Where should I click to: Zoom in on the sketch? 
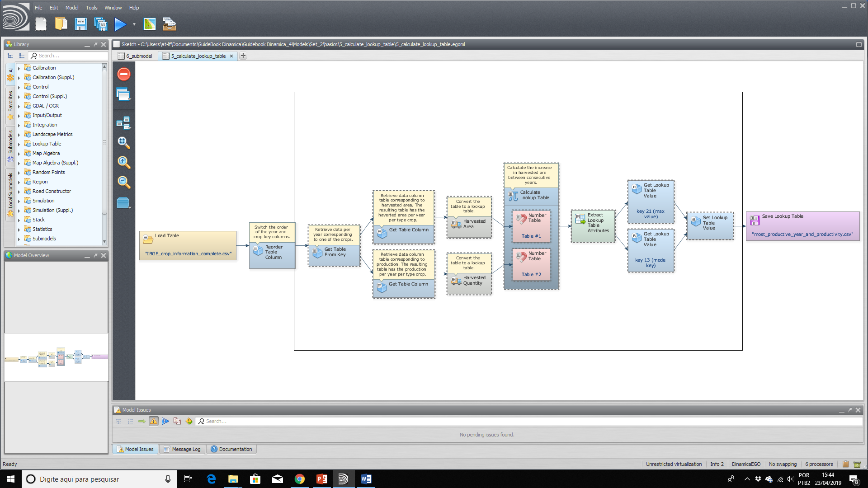click(x=123, y=162)
